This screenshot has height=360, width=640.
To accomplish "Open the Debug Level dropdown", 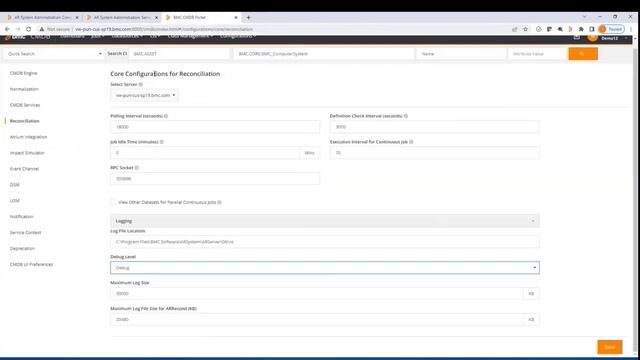I will click(325, 268).
